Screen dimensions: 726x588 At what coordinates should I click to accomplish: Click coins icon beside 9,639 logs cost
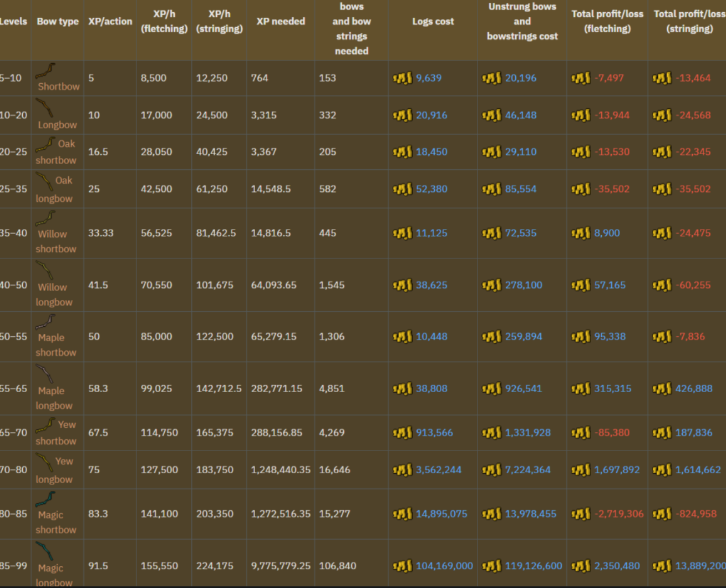pos(403,78)
